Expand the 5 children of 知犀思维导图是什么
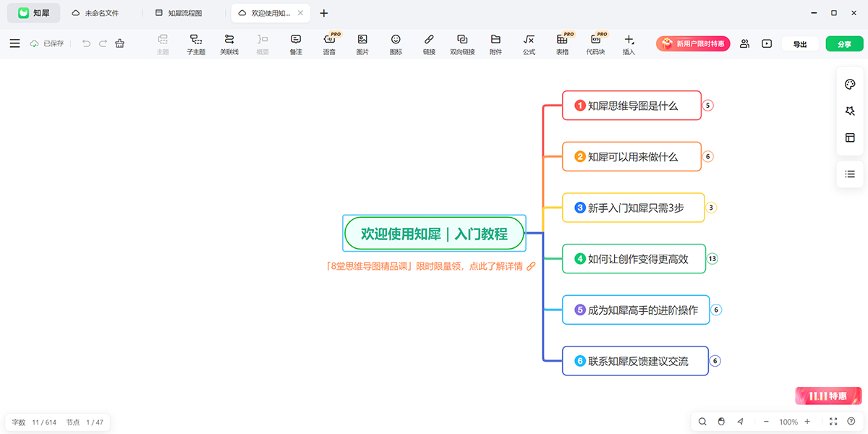 click(x=708, y=106)
